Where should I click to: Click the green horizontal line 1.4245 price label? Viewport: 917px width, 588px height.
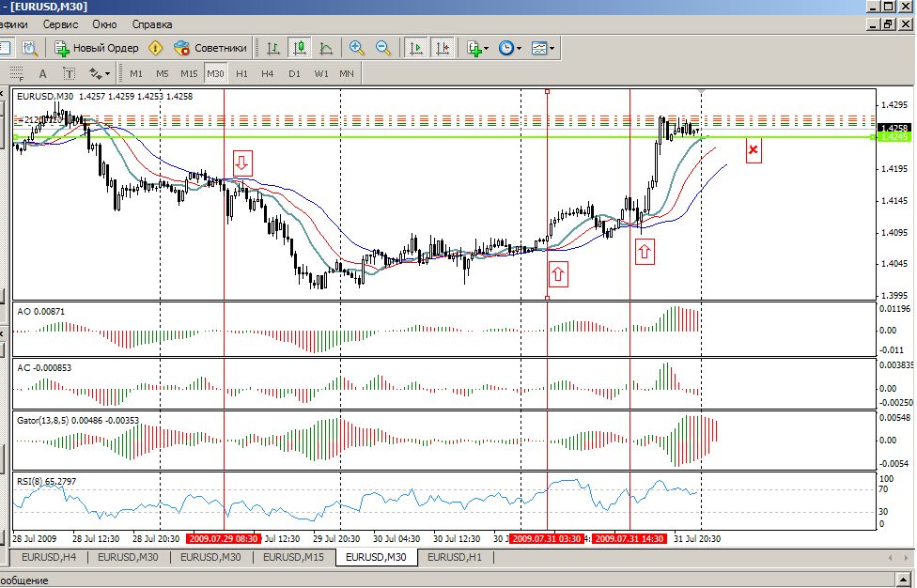[x=894, y=137]
